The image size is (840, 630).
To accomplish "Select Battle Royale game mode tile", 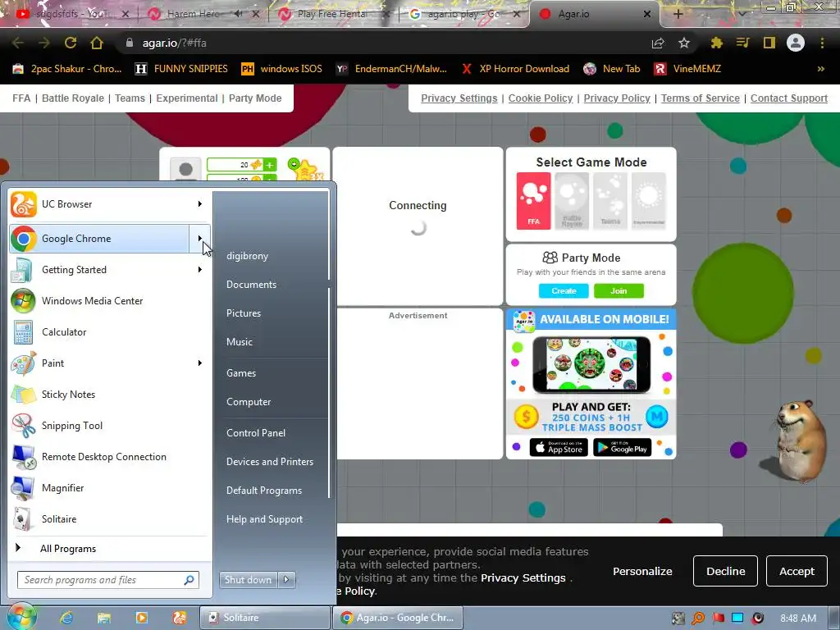I will pyautogui.click(x=572, y=201).
